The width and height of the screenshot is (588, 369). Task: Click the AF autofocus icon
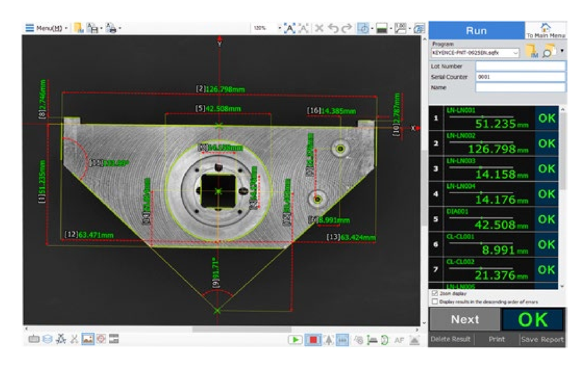399,340
